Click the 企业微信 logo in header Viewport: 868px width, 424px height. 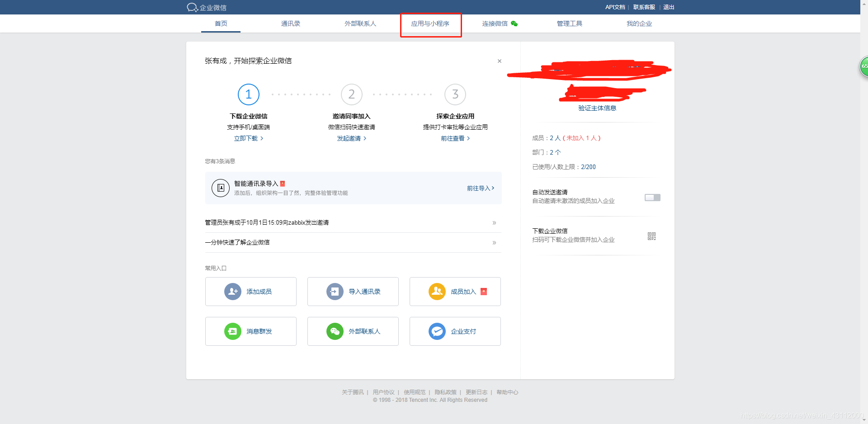pos(207,7)
